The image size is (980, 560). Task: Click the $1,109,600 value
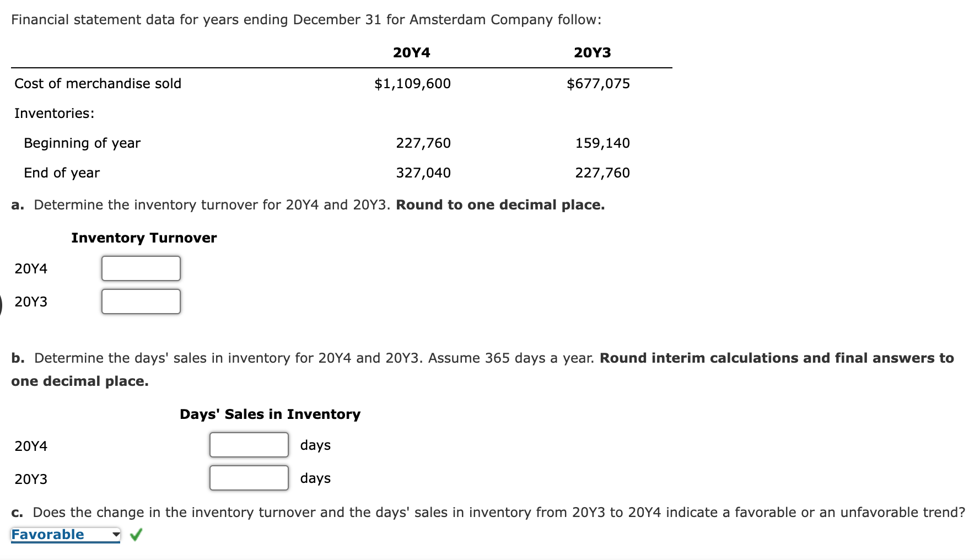(412, 83)
